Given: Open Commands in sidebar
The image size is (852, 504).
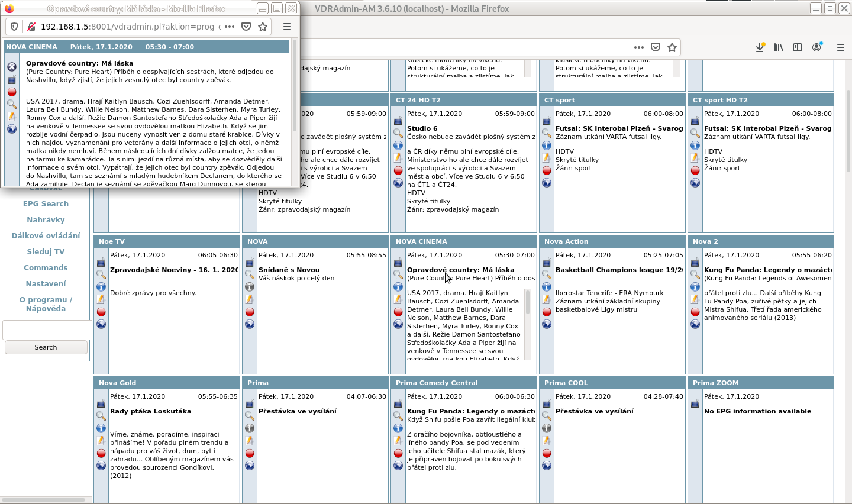Looking at the screenshot, I should point(46,267).
